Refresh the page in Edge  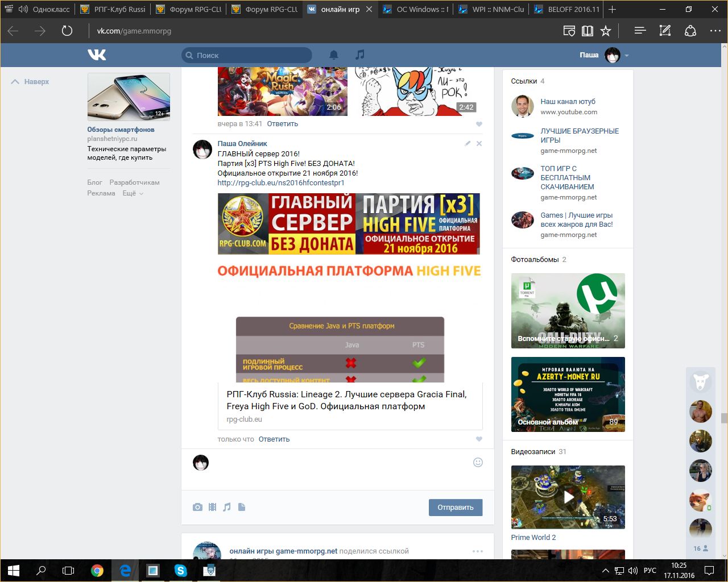[67, 31]
